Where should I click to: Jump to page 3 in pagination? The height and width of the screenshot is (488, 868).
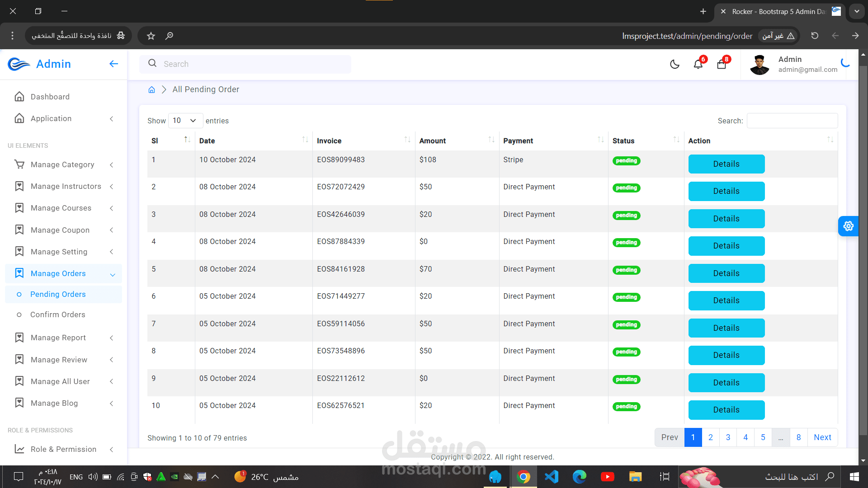tap(728, 437)
